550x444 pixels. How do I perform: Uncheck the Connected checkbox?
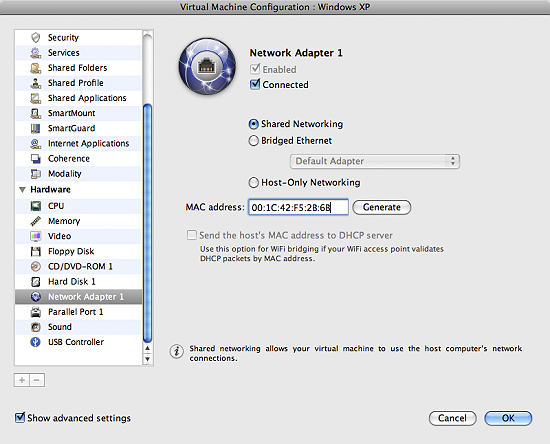255,84
